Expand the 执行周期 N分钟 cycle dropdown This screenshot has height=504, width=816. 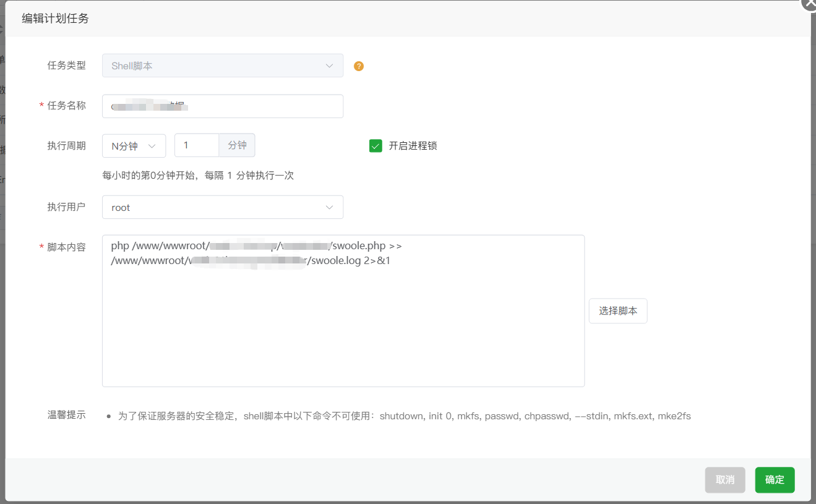(x=133, y=145)
